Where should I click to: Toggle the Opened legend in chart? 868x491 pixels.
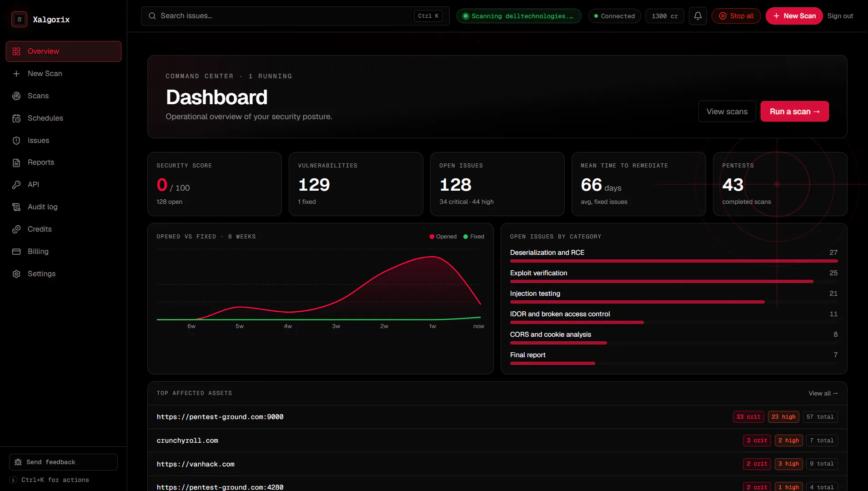click(443, 237)
